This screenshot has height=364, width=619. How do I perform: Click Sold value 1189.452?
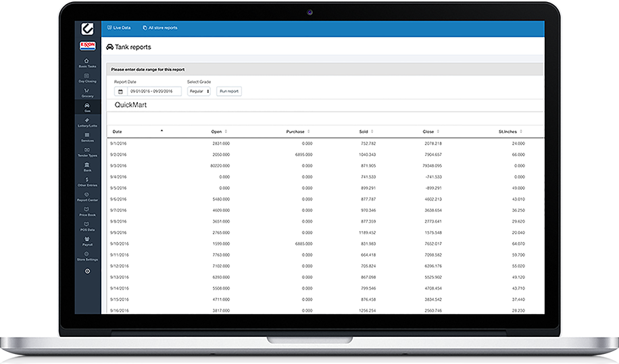point(367,233)
